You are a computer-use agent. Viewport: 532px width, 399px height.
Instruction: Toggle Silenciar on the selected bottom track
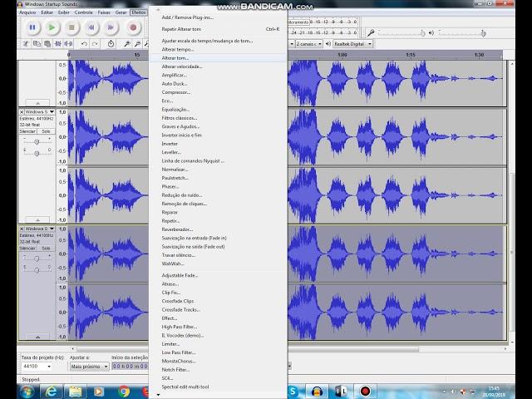pyautogui.click(x=27, y=249)
